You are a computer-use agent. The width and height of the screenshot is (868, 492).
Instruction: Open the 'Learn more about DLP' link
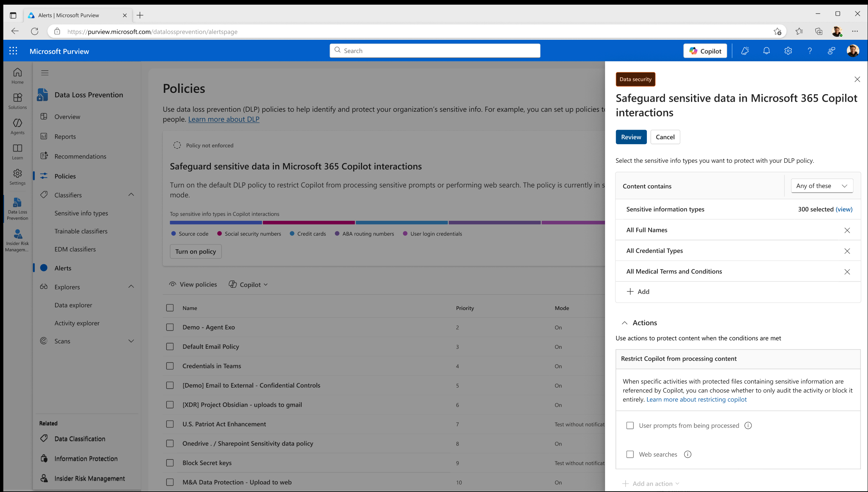tap(224, 119)
